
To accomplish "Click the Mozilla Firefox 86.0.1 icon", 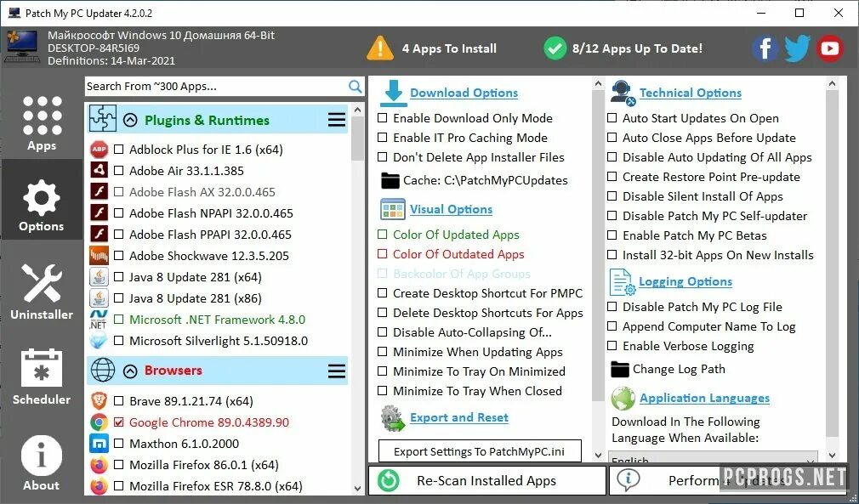I will [x=100, y=465].
